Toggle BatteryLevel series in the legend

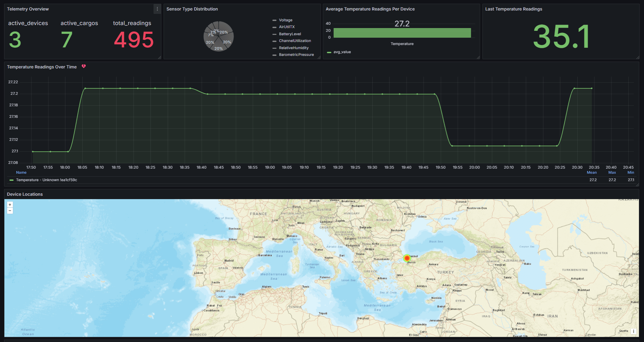[290, 34]
